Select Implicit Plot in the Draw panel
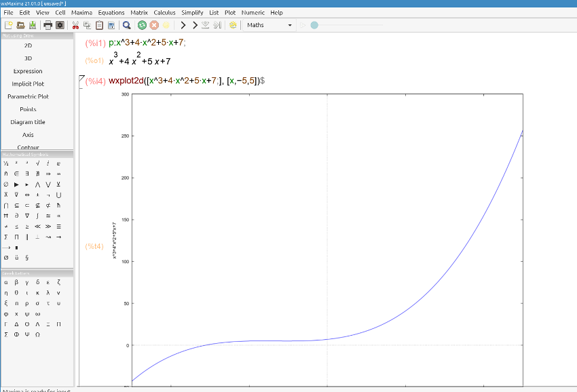 click(x=28, y=83)
